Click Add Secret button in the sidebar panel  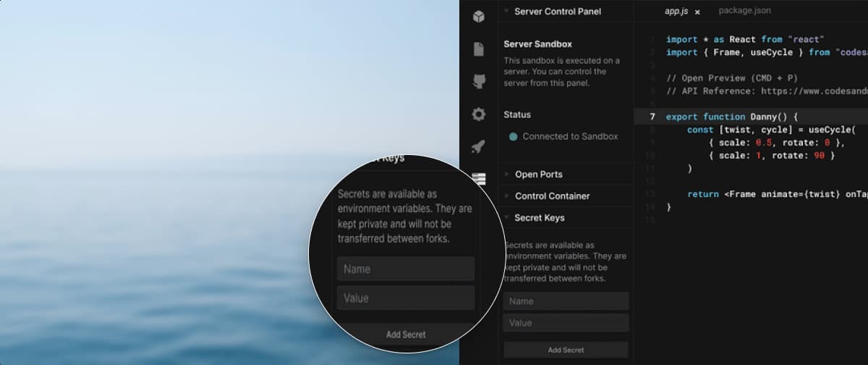click(566, 350)
